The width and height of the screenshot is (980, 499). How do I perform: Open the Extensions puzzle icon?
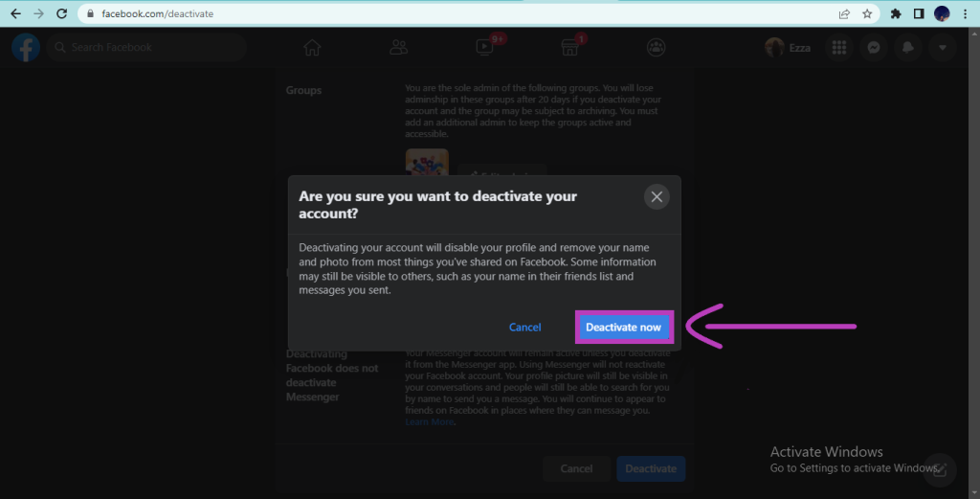pyautogui.click(x=896, y=13)
